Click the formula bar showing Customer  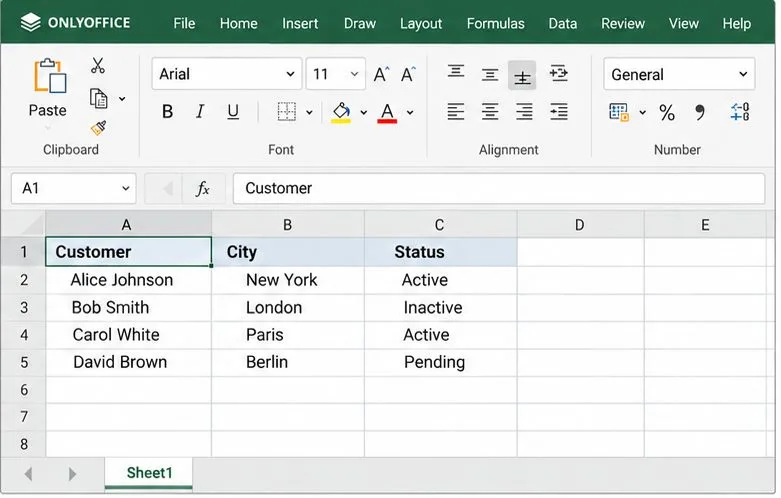(499, 188)
